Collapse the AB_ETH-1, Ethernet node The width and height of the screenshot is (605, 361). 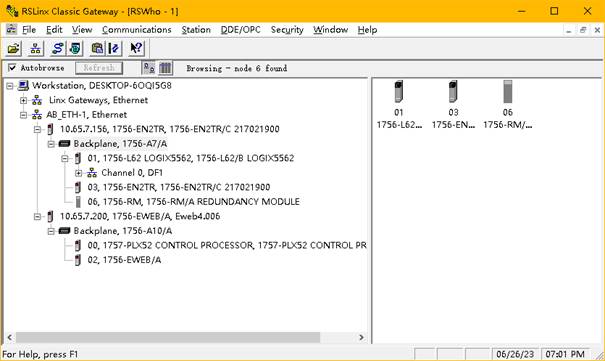pos(24,115)
